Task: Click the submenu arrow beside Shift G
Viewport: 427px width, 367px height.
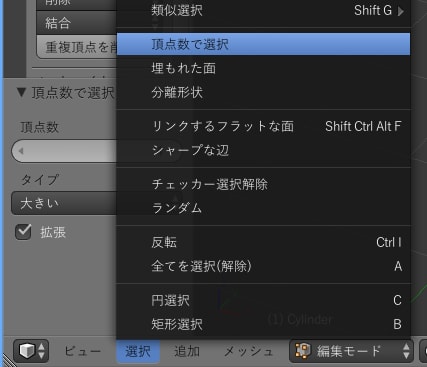Action: [x=401, y=11]
